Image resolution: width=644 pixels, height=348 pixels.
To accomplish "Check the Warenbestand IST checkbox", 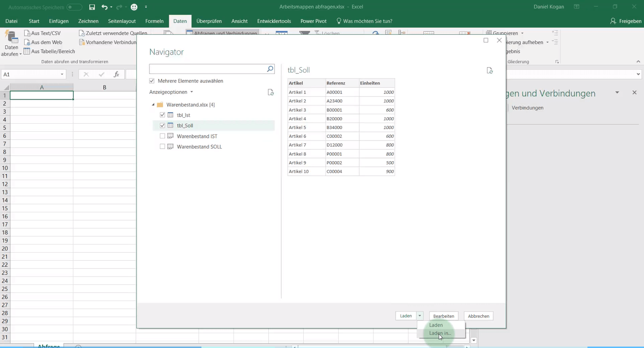I will pos(162,136).
